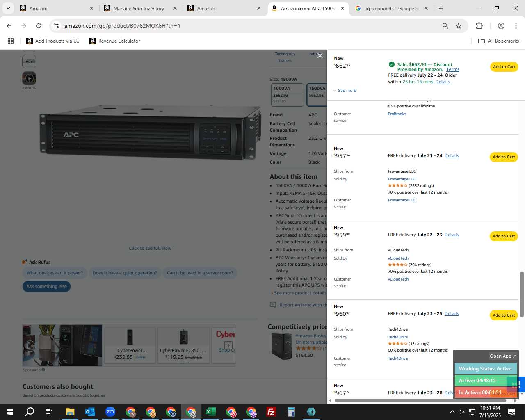View site information icon in address bar
This screenshot has height=420, width=525.
[x=56, y=26]
